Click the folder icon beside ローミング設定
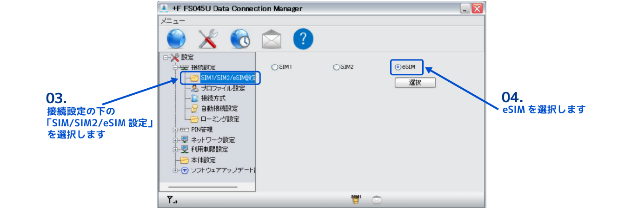644x209 pixels. pos(194,119)
